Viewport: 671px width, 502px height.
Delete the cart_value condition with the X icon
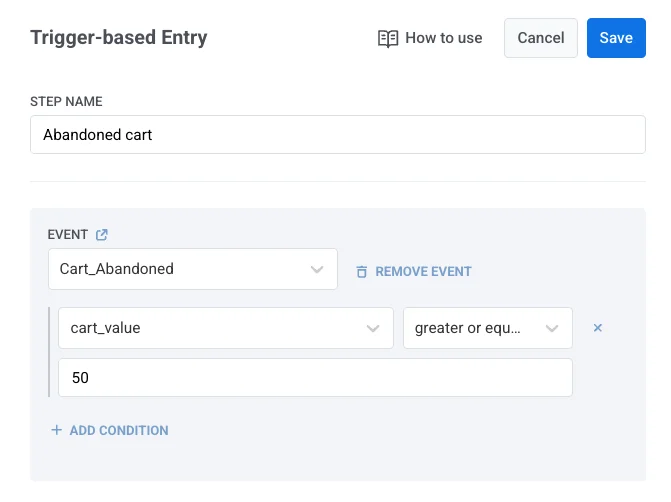point(598,328)
